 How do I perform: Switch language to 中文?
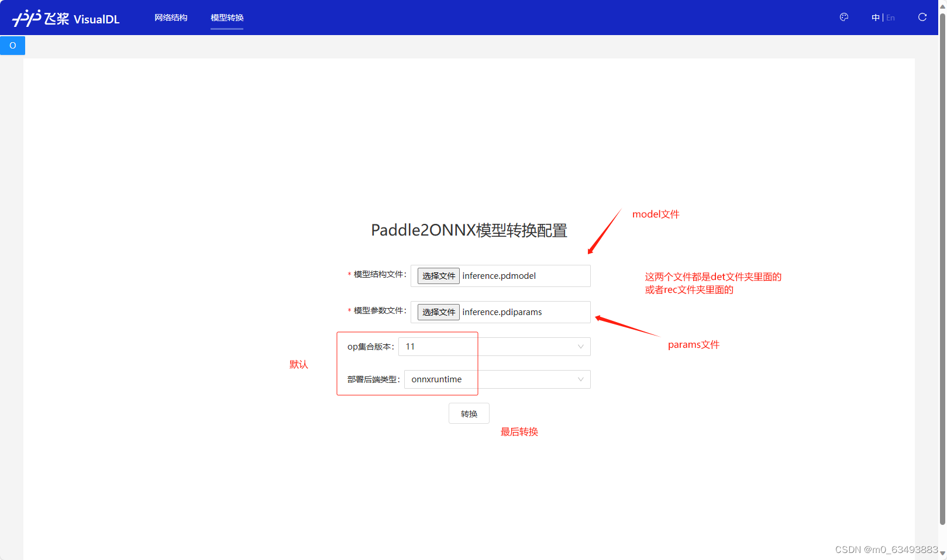(876, 18)
